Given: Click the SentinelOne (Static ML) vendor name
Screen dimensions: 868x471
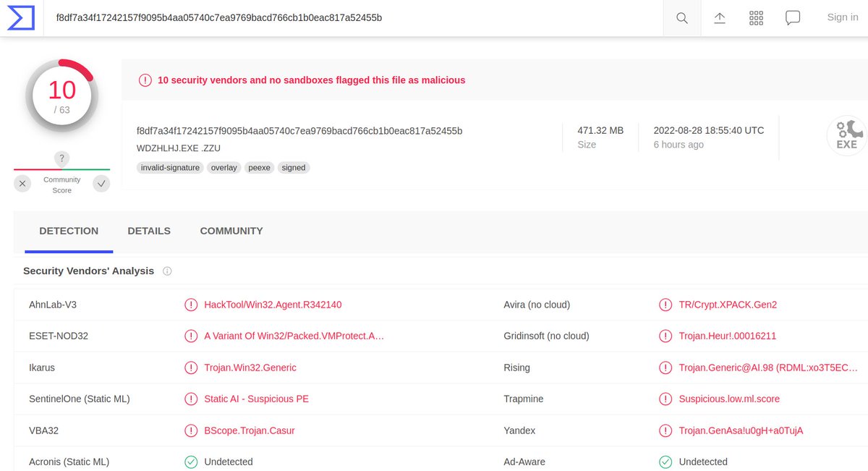Looking at the screenshot, I should pyautogui.click(x=80, y=399).
